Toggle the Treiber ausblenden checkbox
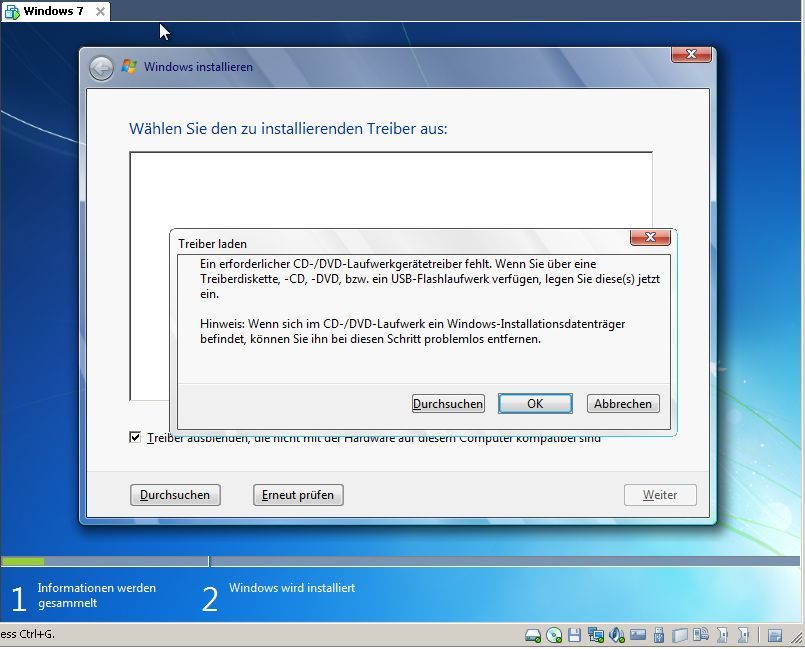 (x=135, y=437)
